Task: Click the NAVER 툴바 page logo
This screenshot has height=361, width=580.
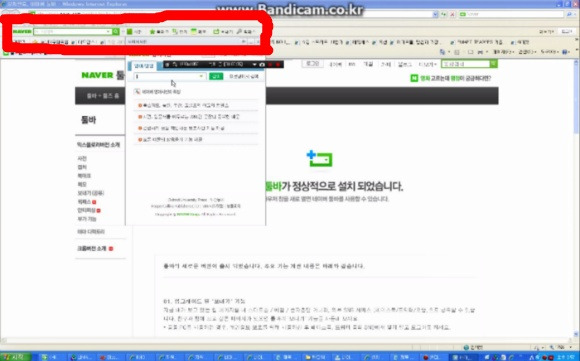Action: pyautogui.click(x=103, y=75)
